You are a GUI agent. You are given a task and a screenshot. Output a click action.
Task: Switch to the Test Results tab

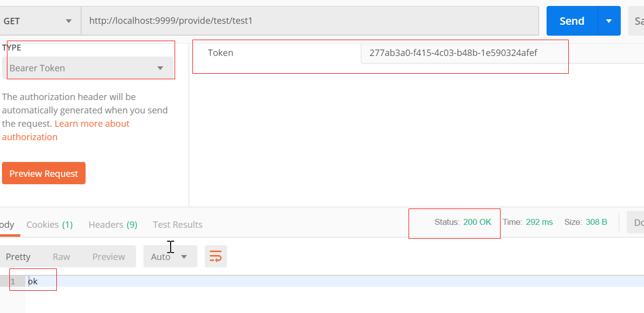tap(177, 224)
